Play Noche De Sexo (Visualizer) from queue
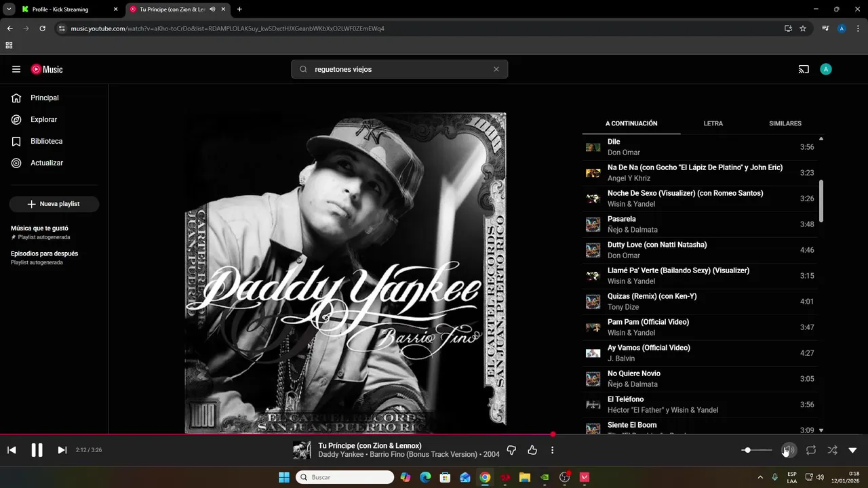 pyautogui.click(x=700, y=199)
